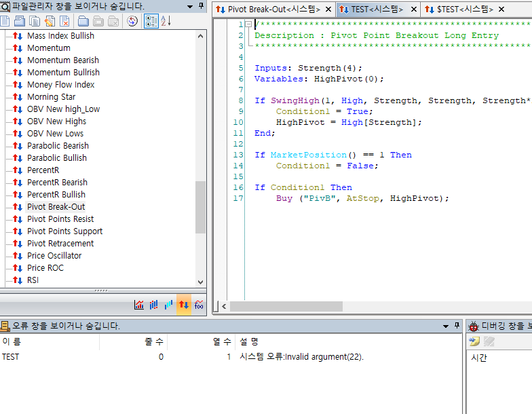This screenshot has height=414, width=532.
Task: Select the function (fx) category icon
Action: click(199, 305)
